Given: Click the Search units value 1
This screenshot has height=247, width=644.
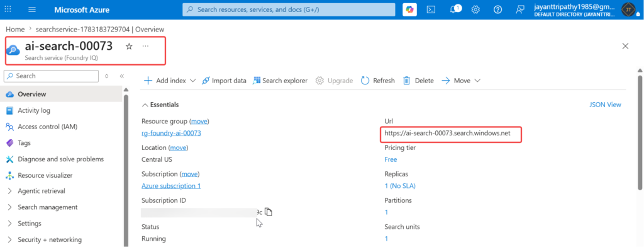Looking at the screenshot, I should coord(386,238).
